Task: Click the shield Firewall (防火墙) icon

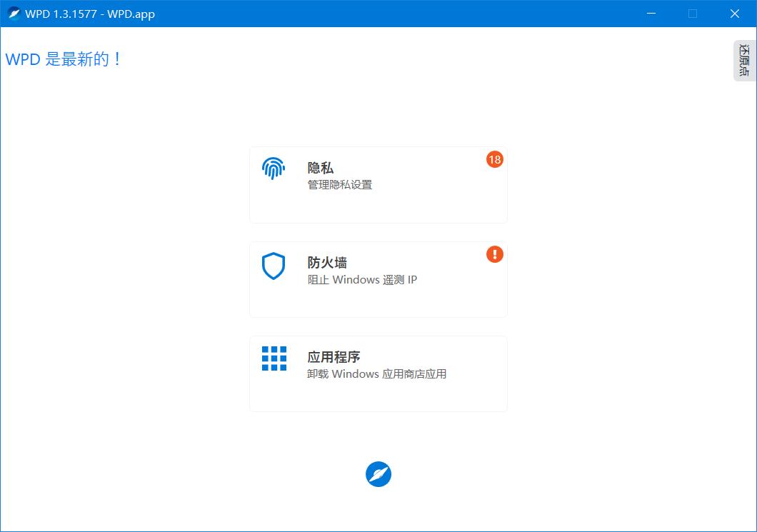Action: coord(274,266)
